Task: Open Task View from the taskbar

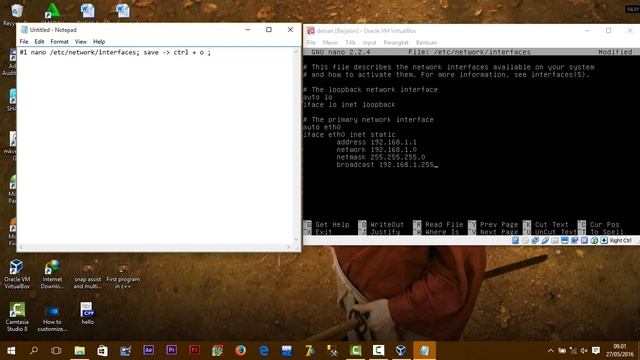Action: [56, 351]
